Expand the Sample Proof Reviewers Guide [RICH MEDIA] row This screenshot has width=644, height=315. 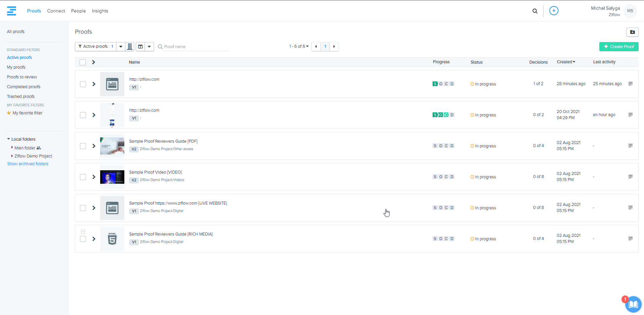94,239
